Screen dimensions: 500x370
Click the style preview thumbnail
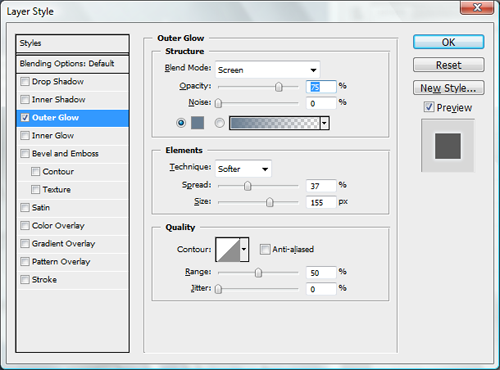tap(448, 146)
